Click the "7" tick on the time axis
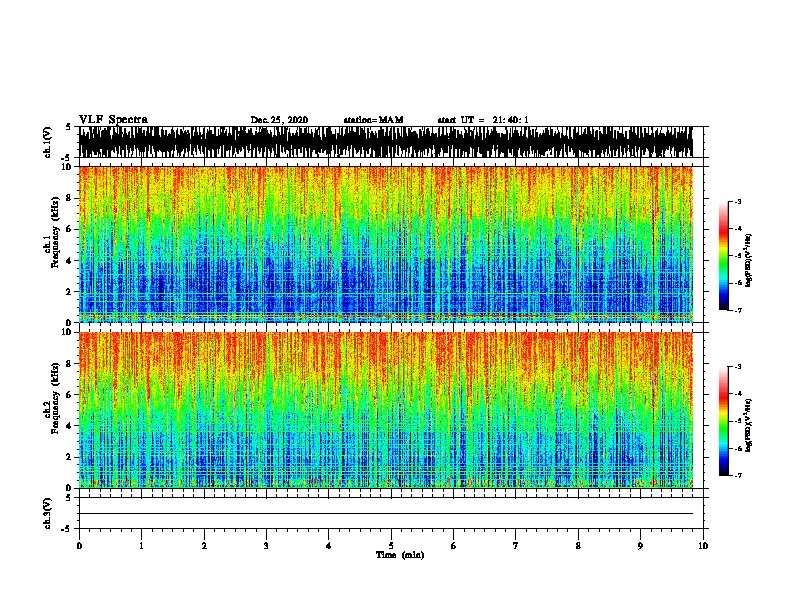The width and height of the screenshot is (792, 612). [516, 546]
